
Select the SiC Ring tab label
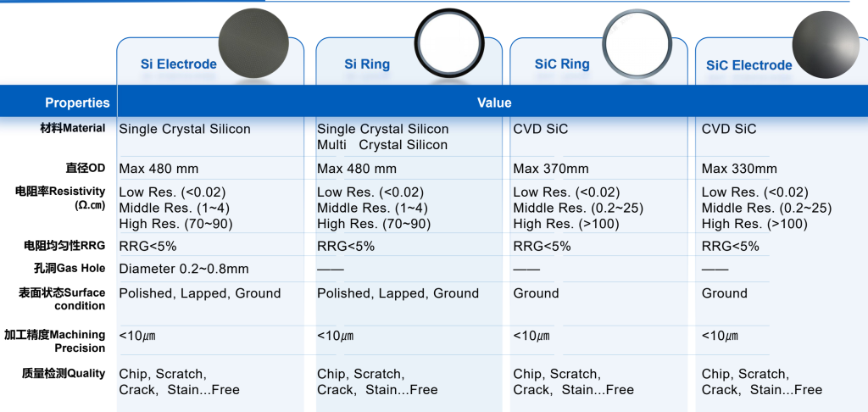tap(562, 64)
